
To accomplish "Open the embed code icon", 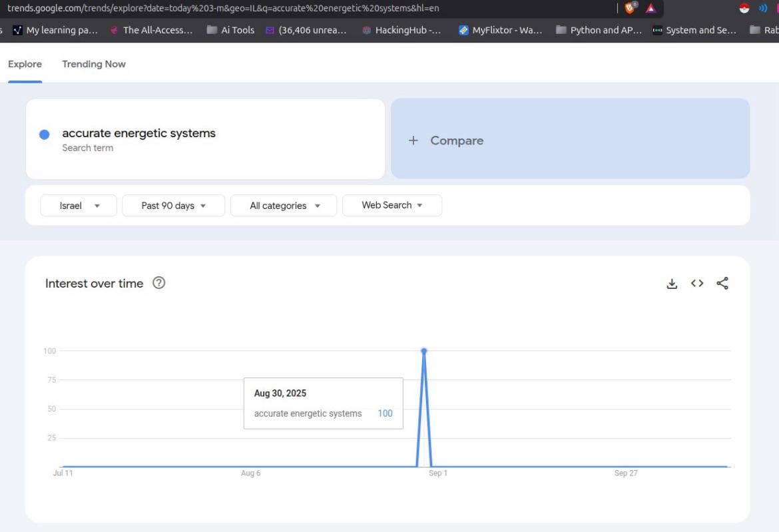I will pos(697,283).
